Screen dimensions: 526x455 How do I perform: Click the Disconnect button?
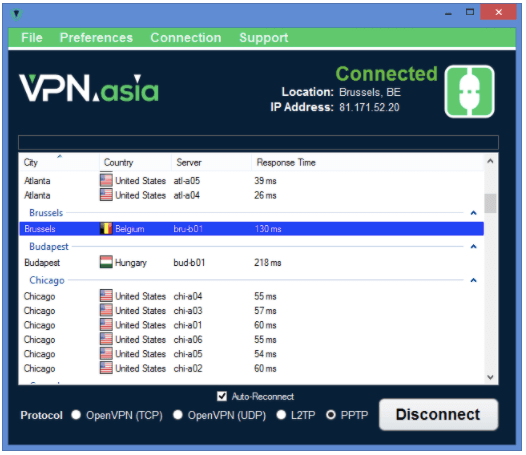pos(438,414)
